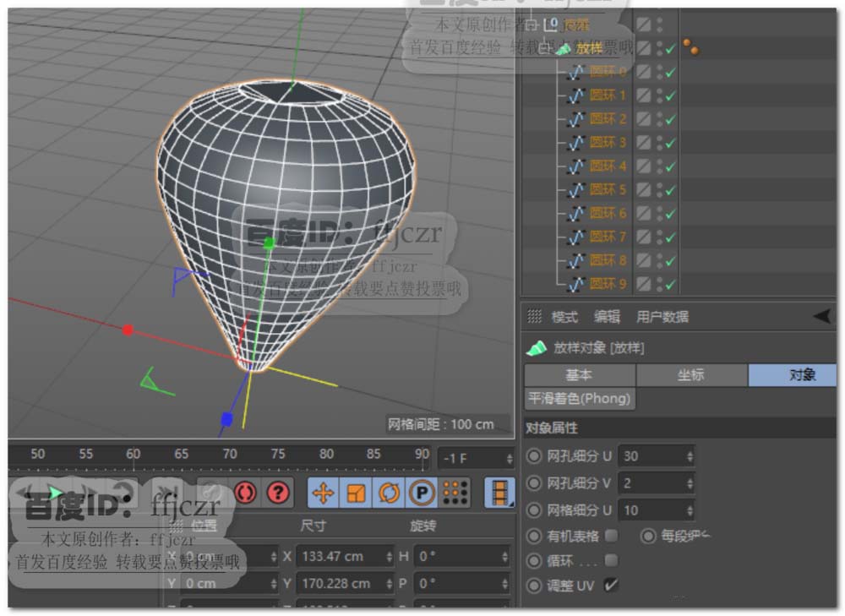Enable the 循环 checkbox
The image size is (845, 616).
[x=611, y=560]
